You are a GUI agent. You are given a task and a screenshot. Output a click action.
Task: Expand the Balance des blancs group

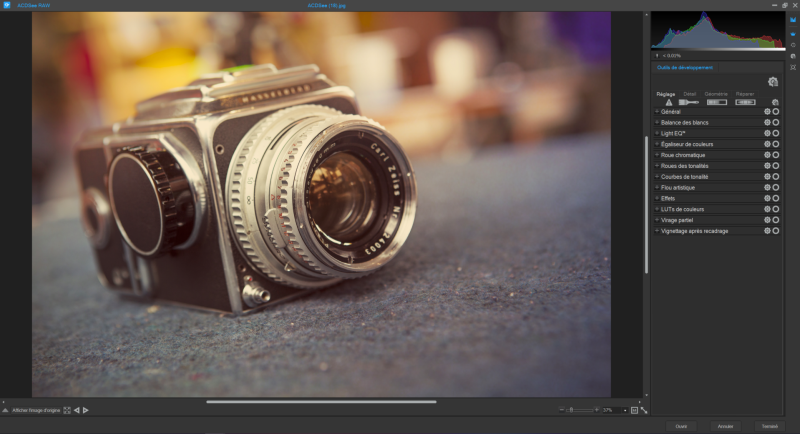point(657,122)
